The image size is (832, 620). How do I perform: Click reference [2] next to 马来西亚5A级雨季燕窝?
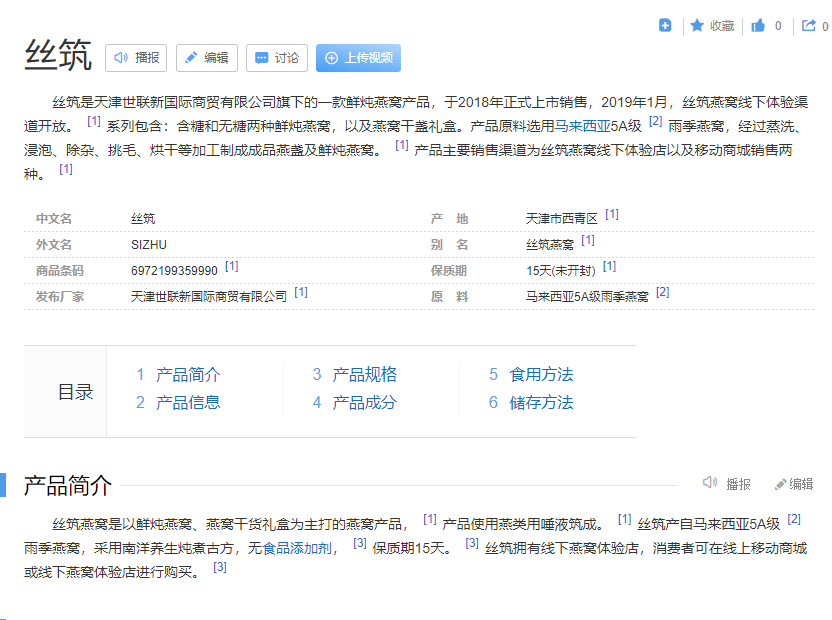663,292
